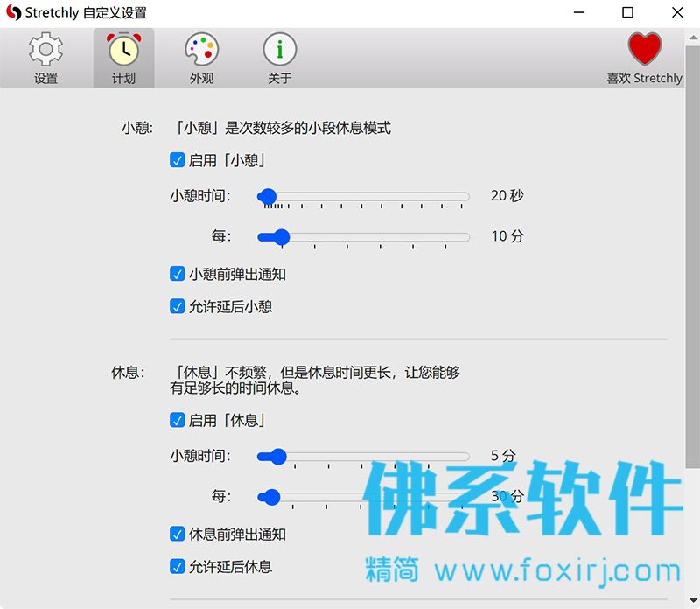Maximize the Stretchly window
Screen dimensions: 700x609
(627, 12)
